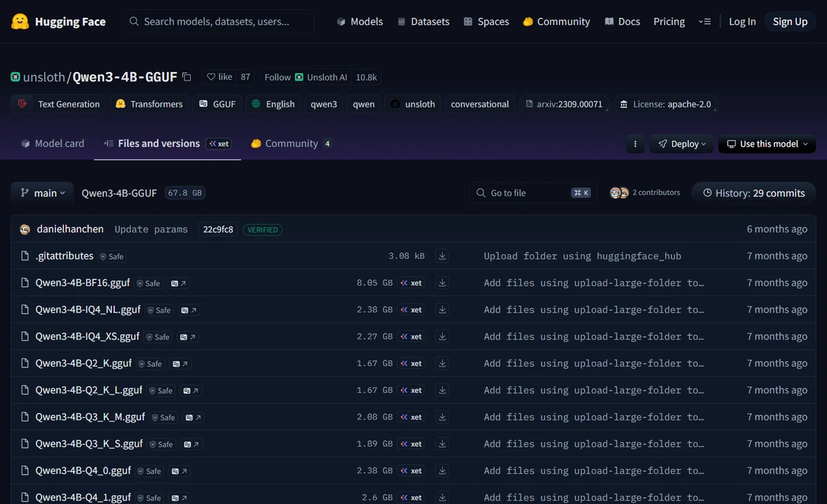The width and height of the screenshot is (827, 504).
Task: Open unsloth organization link in title
Action: point(43,77)
